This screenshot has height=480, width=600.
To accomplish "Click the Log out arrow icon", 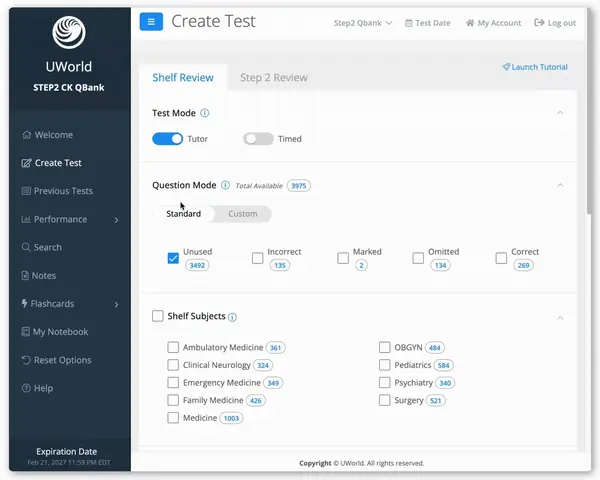I will [539, 23].
